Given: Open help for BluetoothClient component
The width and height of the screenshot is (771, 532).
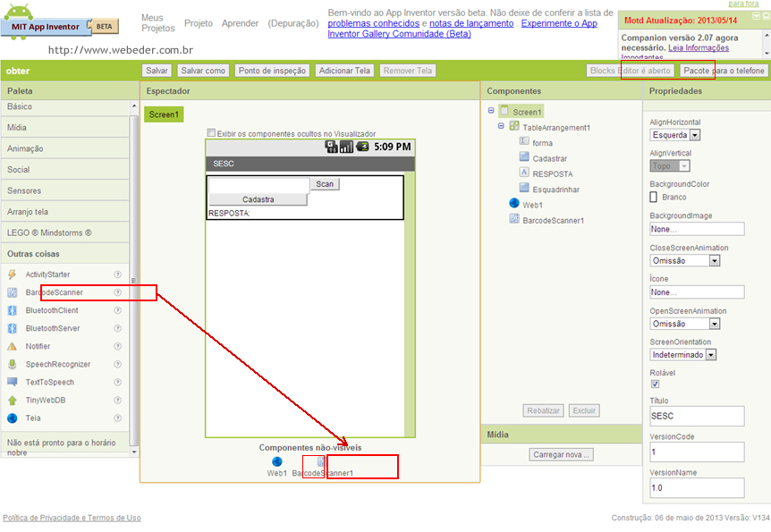Looking at the screenshot, I should tap(118, 310).
